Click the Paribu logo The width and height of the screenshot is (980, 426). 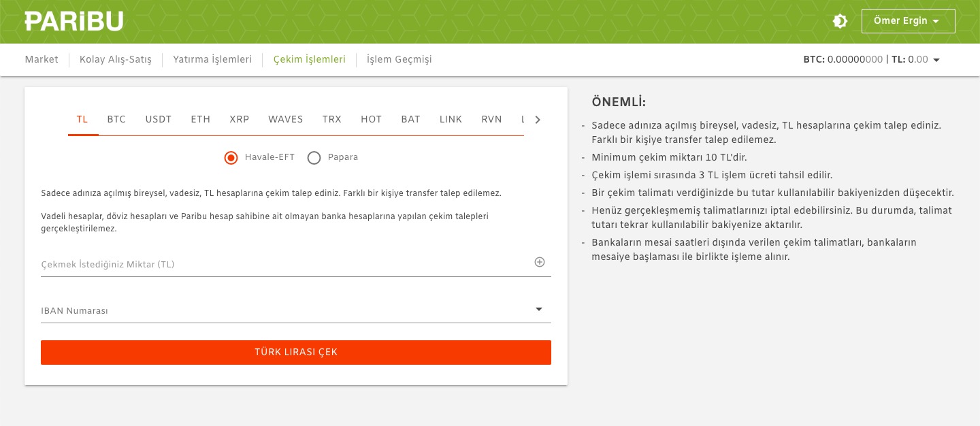click(x=73, y=20)
